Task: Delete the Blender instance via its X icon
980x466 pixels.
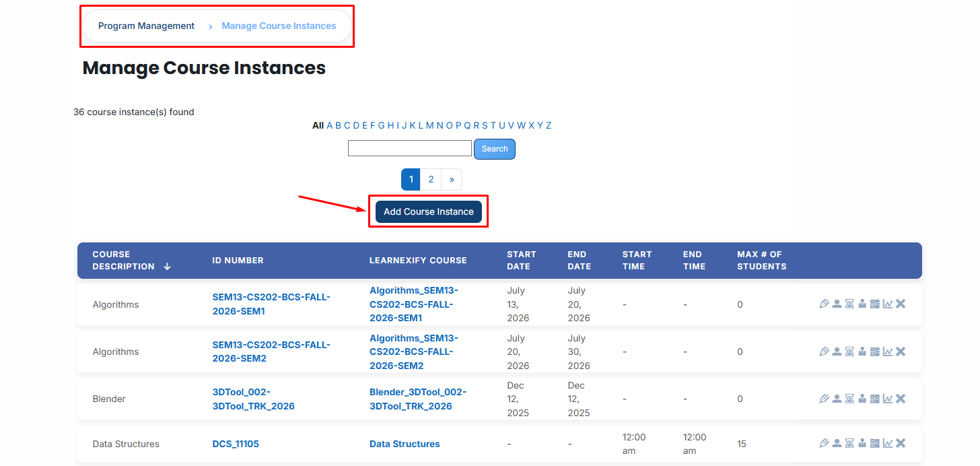Action: (901, 399)
